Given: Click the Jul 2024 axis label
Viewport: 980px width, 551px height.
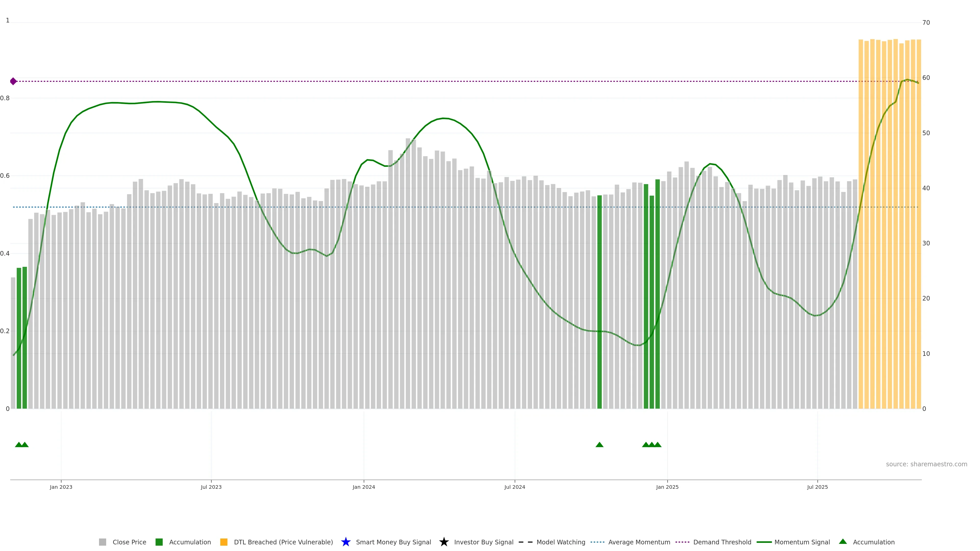Looking at the screenshot, I should (x=514, y=487).
